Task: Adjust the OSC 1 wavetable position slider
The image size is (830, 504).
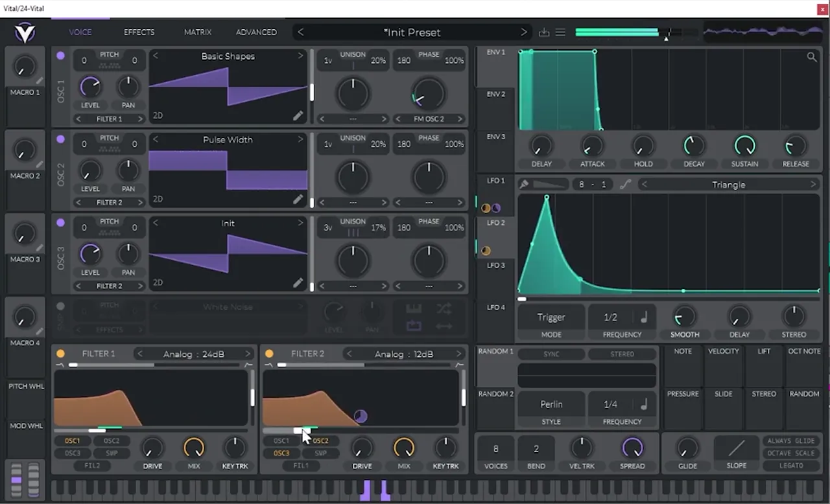Action: [x=312, y=88]
